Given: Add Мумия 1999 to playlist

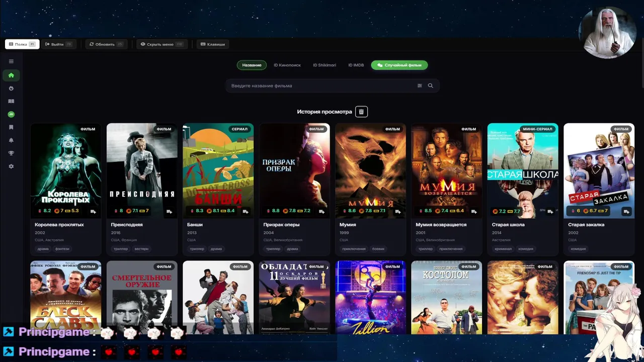Looking at the screenshot, I should coord(398,212).
